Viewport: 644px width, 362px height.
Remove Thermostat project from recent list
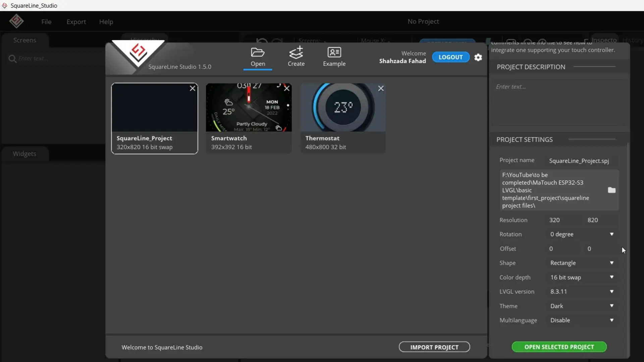(x=381, y=88)
